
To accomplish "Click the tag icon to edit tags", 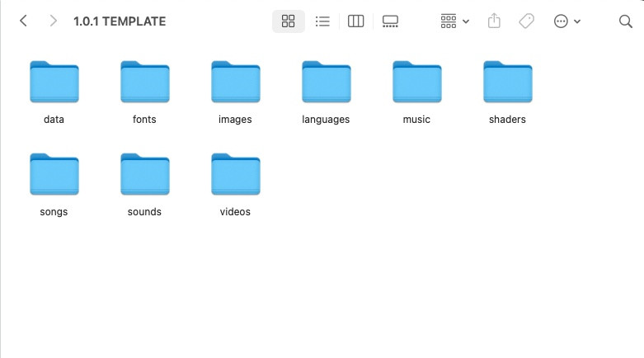I will pos(527,21).
